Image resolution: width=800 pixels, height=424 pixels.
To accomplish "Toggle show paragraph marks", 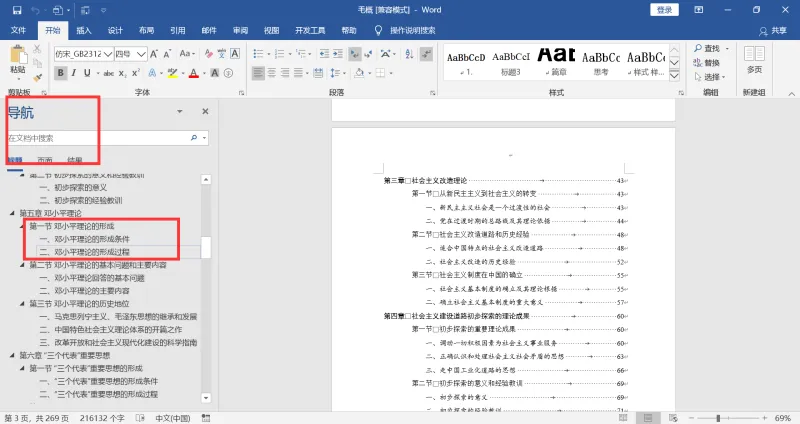I will (x=426, y=54).
